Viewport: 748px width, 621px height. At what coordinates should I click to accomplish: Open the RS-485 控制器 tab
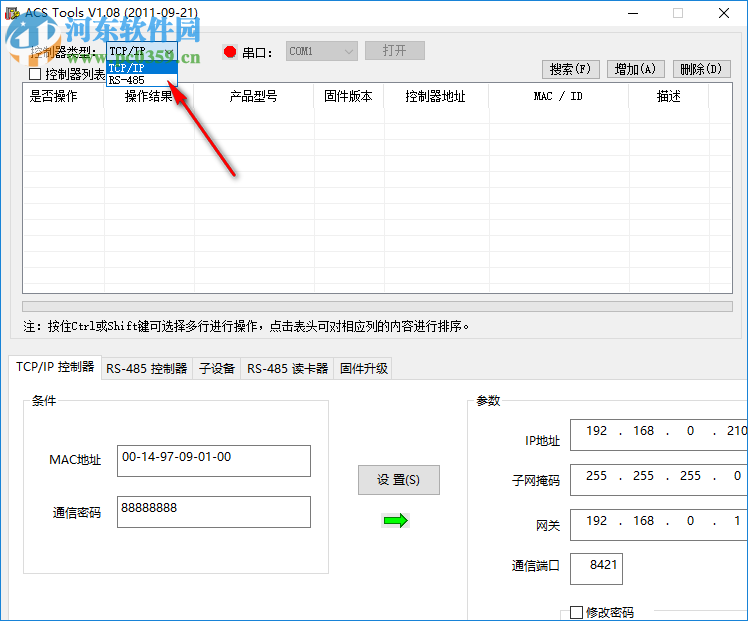click(147, 369)
